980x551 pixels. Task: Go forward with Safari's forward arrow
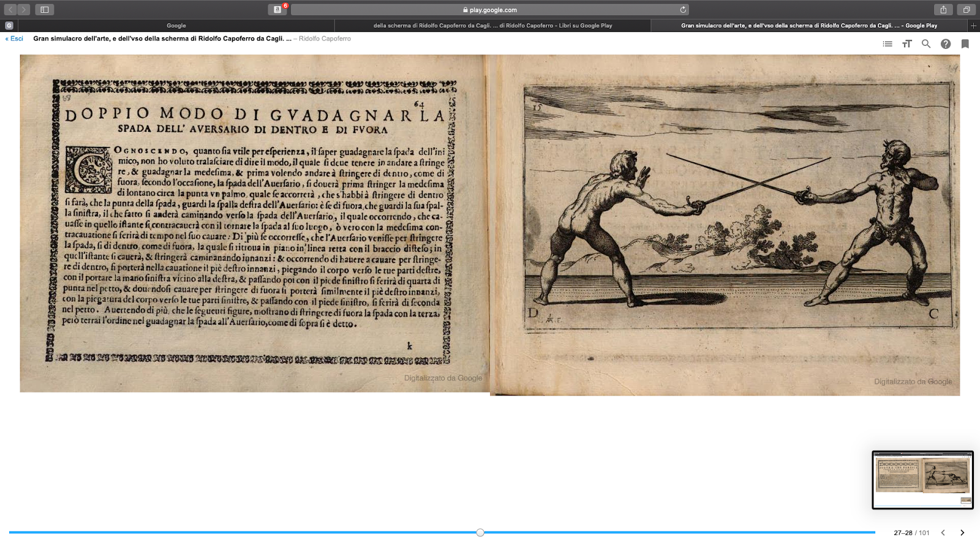point(24,10)
